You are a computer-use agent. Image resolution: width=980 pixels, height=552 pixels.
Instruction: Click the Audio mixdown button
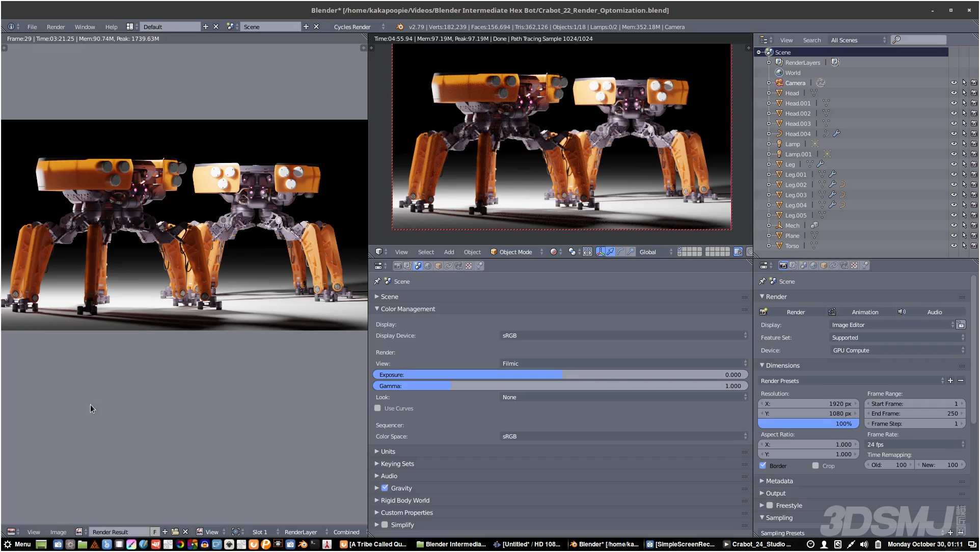click(x=931, y=312)
